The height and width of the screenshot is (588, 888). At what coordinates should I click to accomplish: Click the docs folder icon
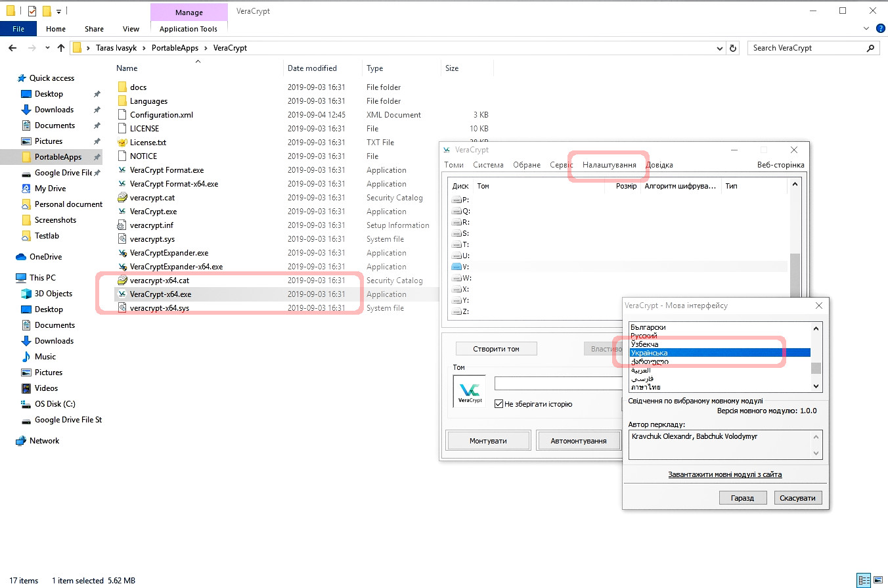pos(122,87)
